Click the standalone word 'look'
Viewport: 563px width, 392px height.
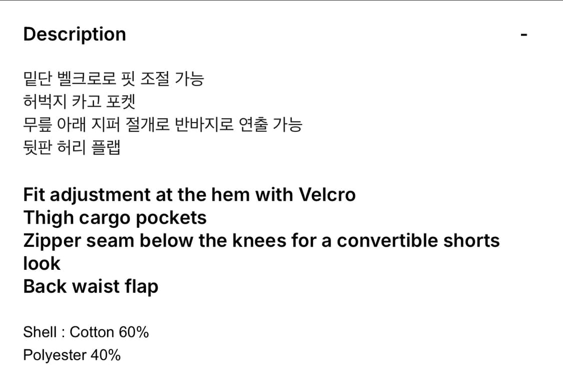click(42, 263)
